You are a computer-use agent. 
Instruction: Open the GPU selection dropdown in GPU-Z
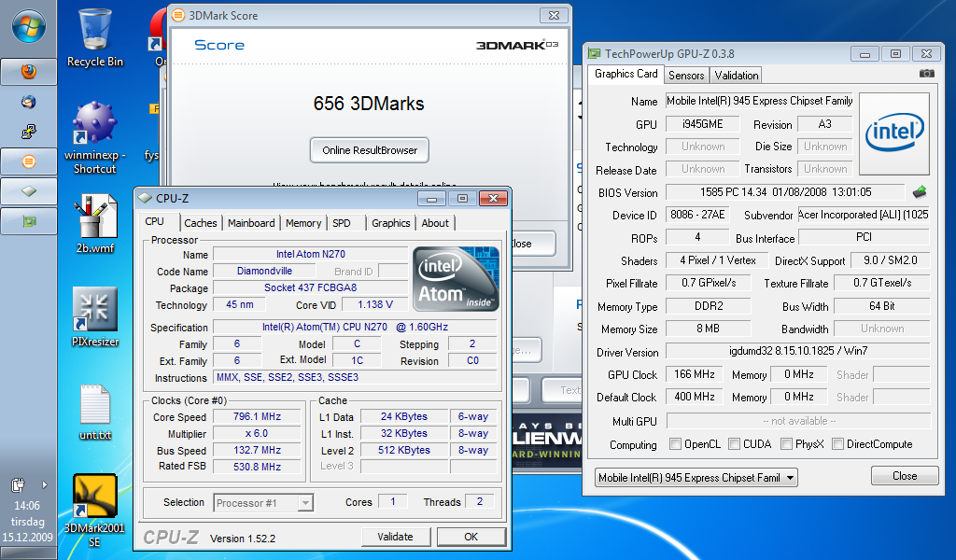pos(696,478)
